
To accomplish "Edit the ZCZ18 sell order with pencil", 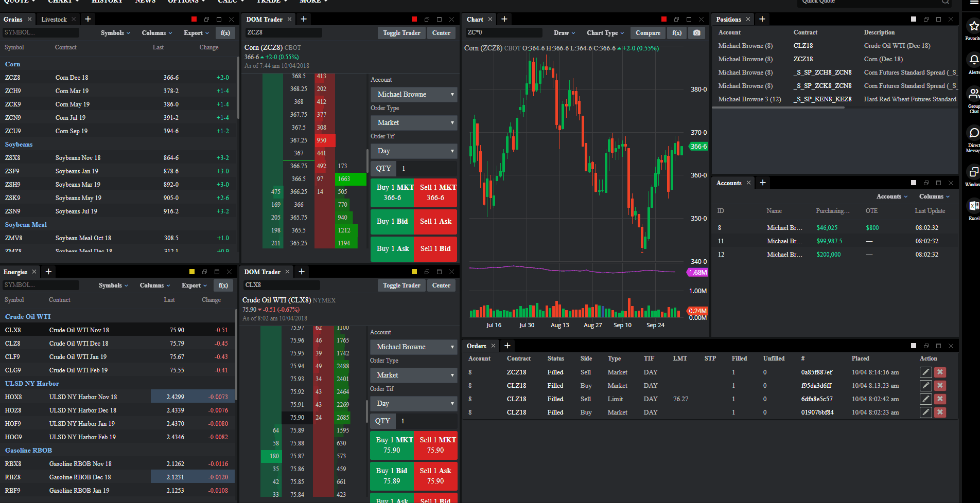I will pos(925,372).
